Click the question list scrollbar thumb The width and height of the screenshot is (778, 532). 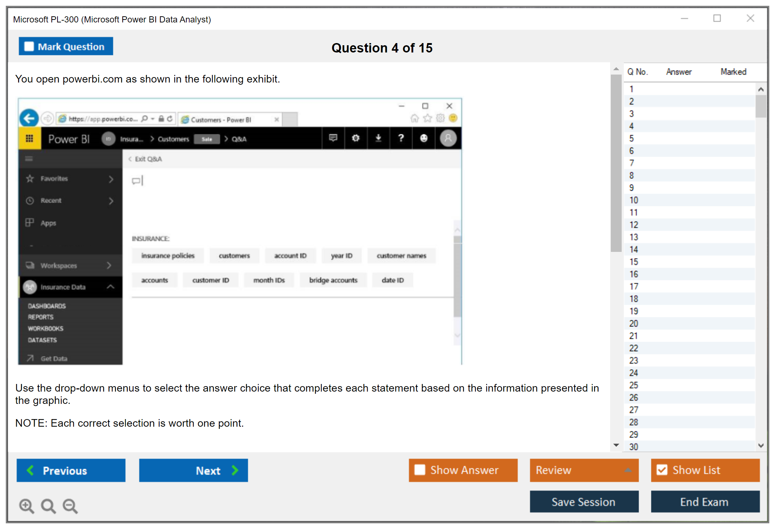[761, 106]
